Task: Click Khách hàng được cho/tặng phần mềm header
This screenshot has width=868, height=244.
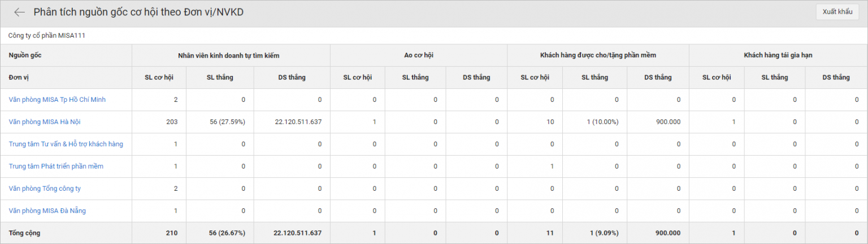Action: (598, 55)
